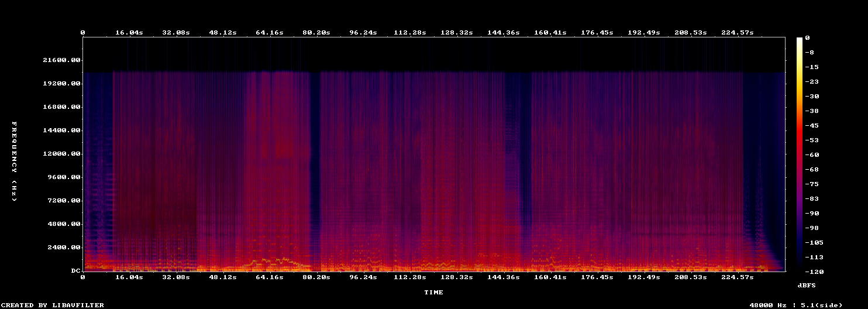Pick the -90 dBFS scale value
This screenshot has width=868, height=309.
[x=812, y=213]
